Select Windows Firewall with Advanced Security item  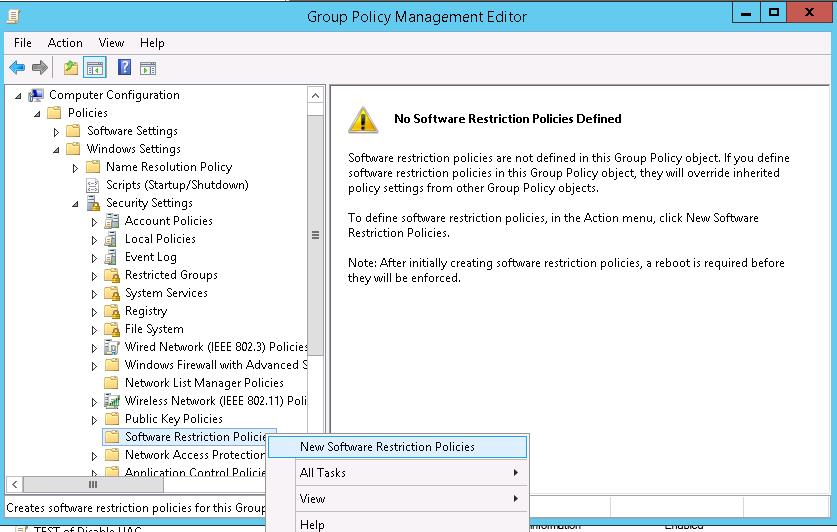[216, 365]
